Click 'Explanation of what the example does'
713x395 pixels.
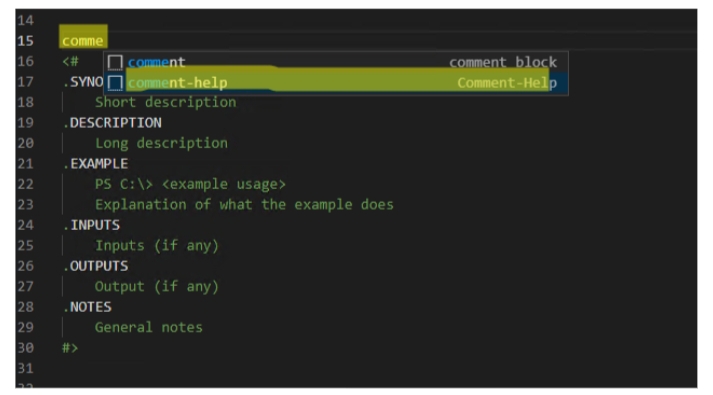pyautogui.click(x=244, y=205)
